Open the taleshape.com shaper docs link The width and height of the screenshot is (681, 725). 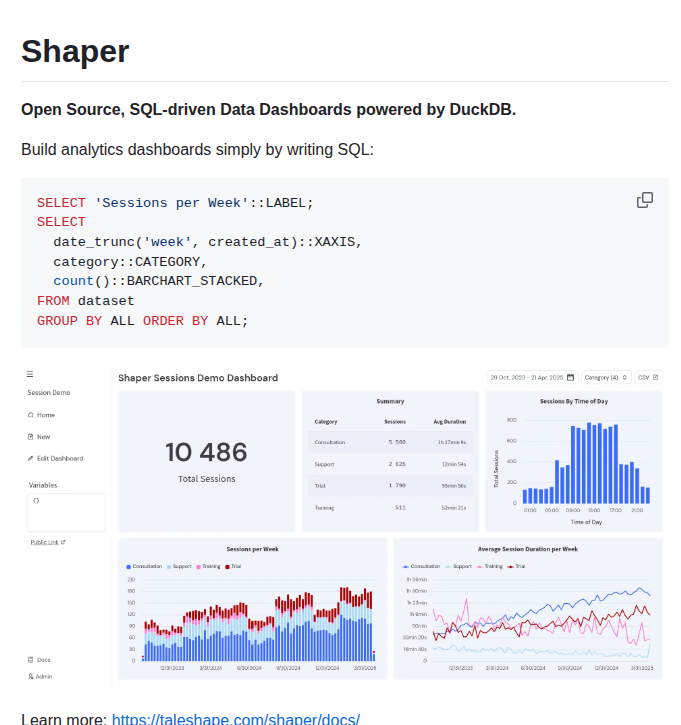pos(235,719)
